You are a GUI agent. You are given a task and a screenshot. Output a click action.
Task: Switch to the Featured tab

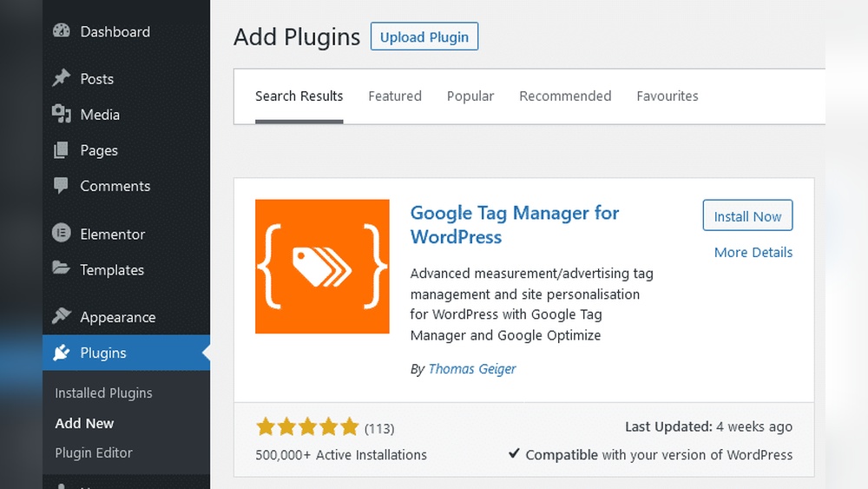(x=395, y=96)
